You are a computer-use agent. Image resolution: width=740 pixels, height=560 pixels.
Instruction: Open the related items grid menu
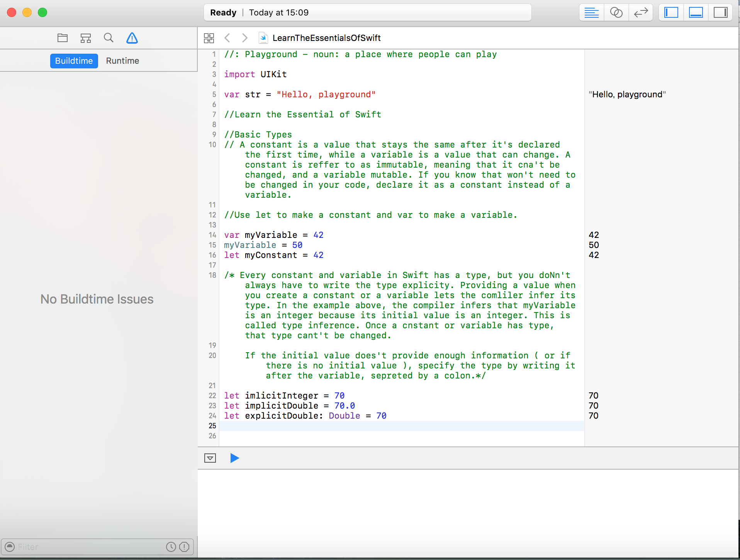209,38
